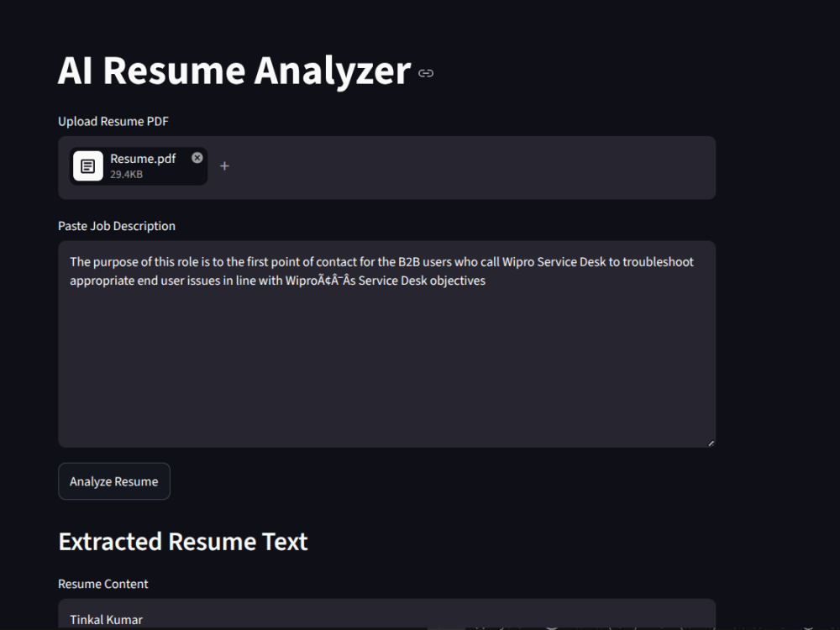This screenshot has height=630, width=840.
Task: Add another file with the plus icon
Action: [224, 166]
